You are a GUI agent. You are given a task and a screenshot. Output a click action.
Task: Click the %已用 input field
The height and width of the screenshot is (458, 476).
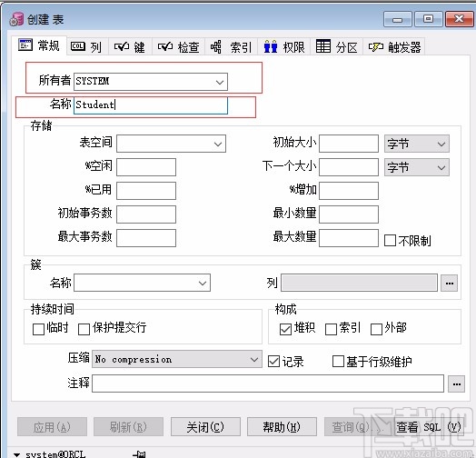pyautogui.click(x=146, y=191)
